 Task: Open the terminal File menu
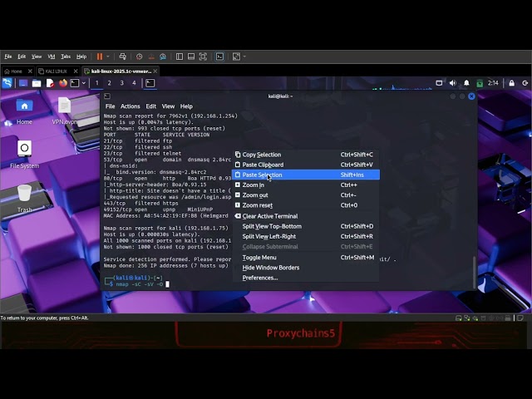pos(110,106)
